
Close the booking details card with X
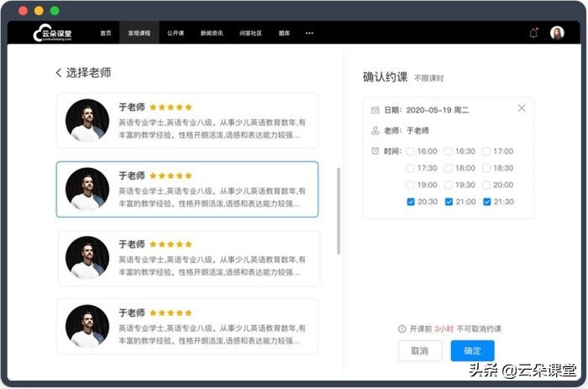[x=522, y=108]
